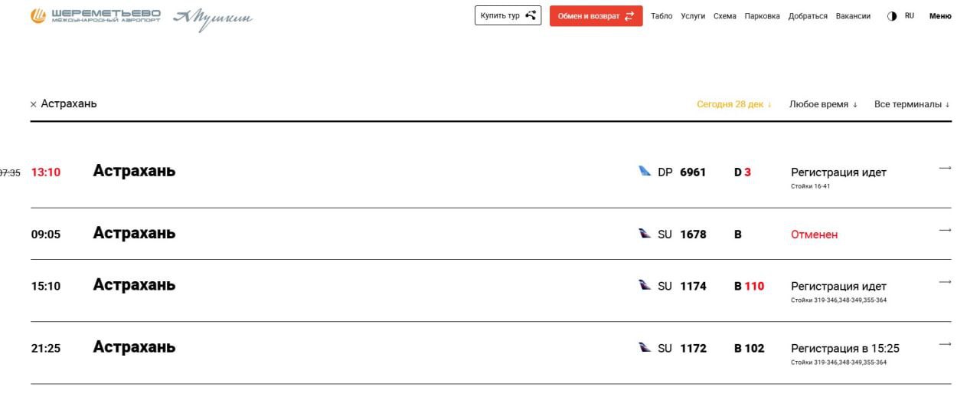The image size is (980, 420).
Task: Toggle the high-contrast mode icon
Action: coord(891,16)
